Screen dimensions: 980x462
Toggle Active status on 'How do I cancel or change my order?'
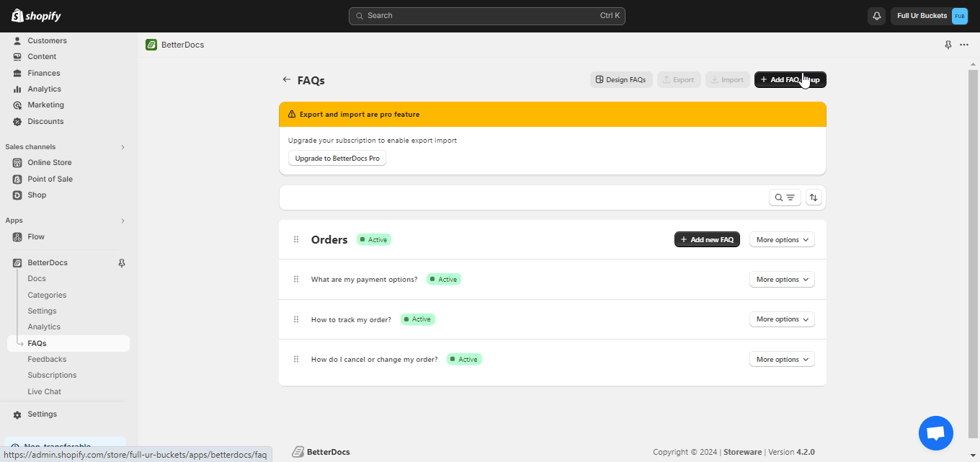(x=463, y=359)
